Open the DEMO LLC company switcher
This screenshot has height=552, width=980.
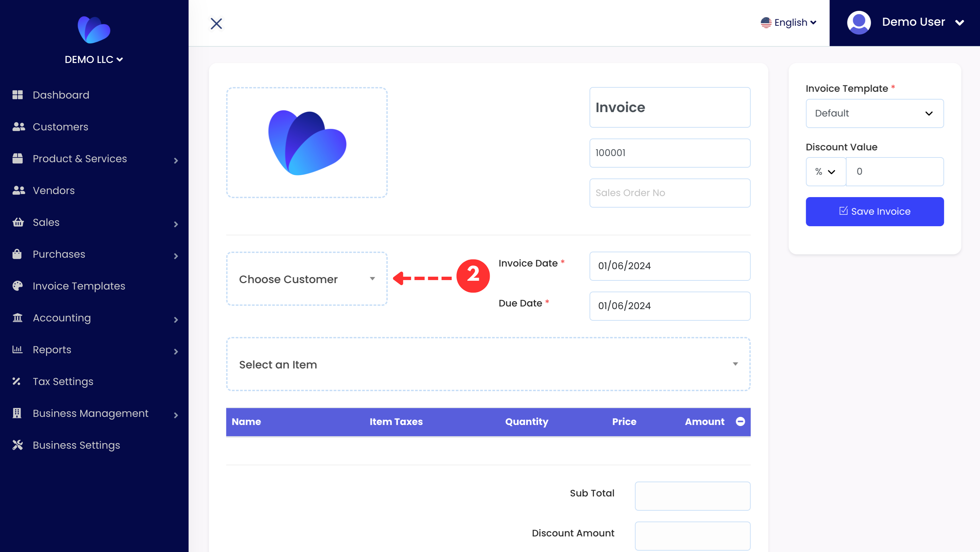click(x=94, y=59)
